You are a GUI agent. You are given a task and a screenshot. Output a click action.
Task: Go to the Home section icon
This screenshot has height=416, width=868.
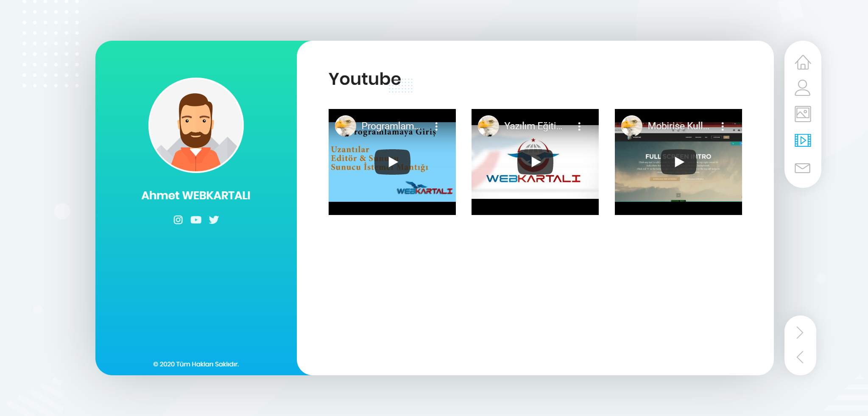[x=802, y=62]
